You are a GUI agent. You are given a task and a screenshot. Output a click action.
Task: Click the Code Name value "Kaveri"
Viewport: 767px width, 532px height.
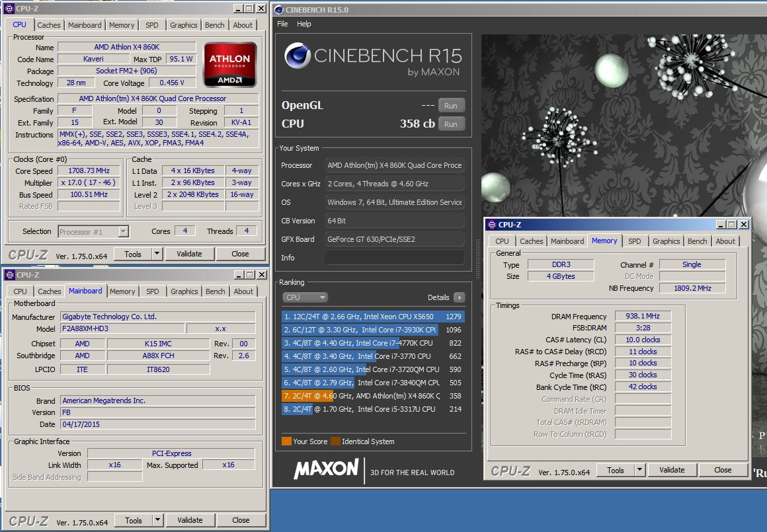click(x=93, y=59)
